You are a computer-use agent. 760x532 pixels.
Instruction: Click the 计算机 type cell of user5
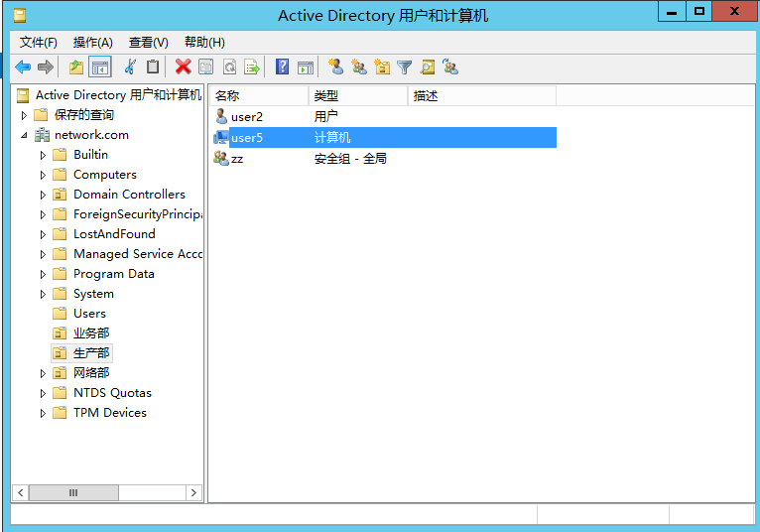[332, 138]
